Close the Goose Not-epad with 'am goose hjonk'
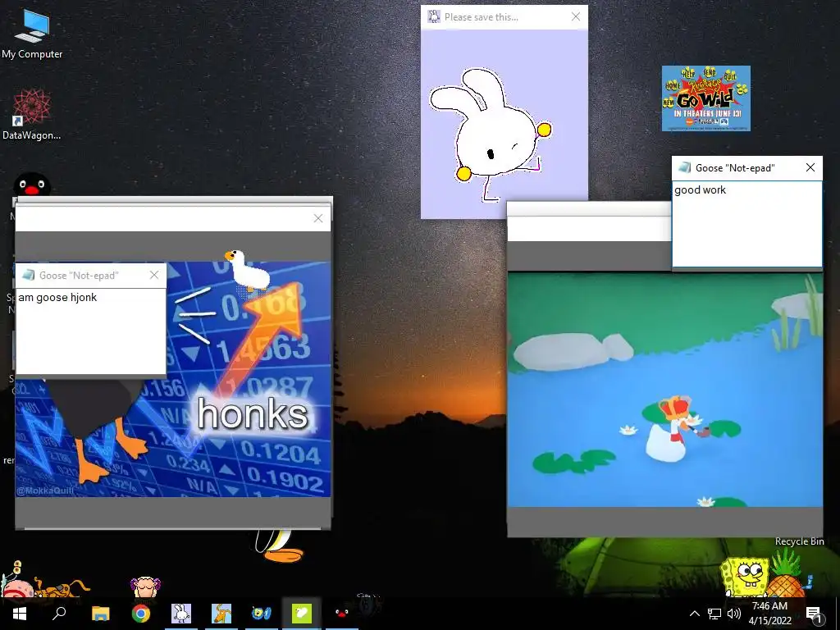 tap(154, 275)
